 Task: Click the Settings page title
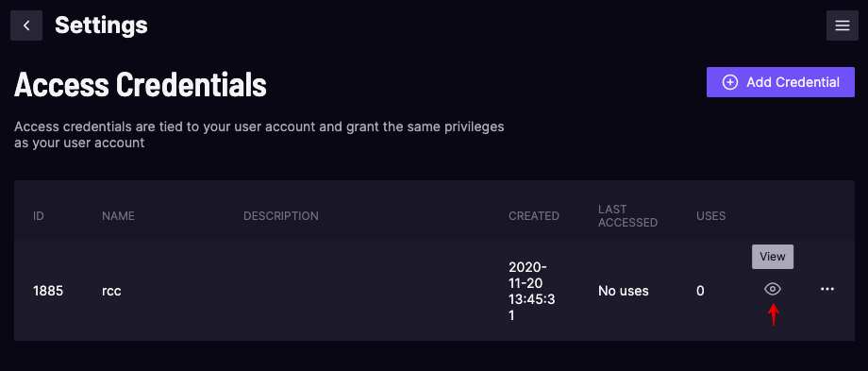coord(101,25)
